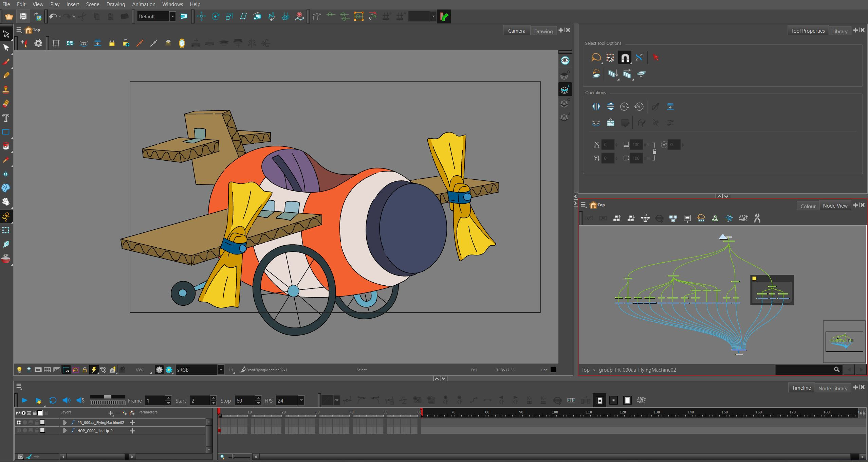Toggle the Sound playback speaker button

[x=67, y=401]
